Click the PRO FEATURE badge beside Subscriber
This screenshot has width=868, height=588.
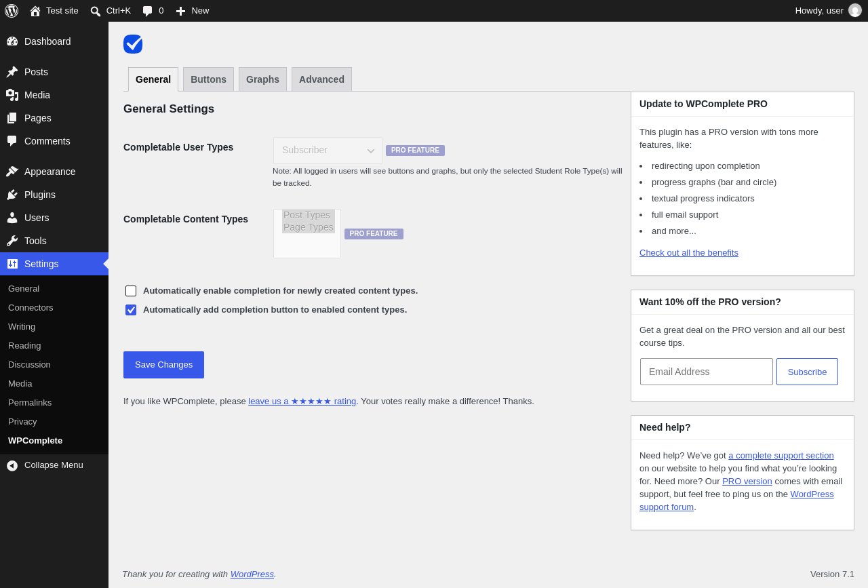[415, 151]
